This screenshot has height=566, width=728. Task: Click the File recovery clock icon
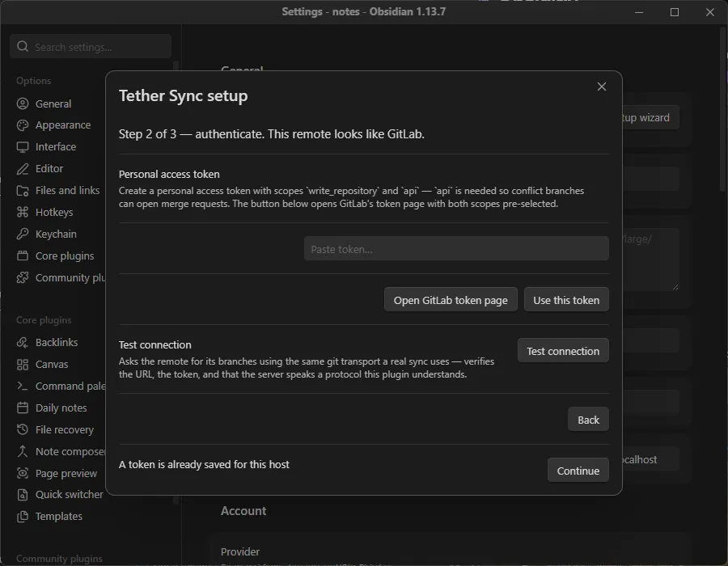click(23, 429)
